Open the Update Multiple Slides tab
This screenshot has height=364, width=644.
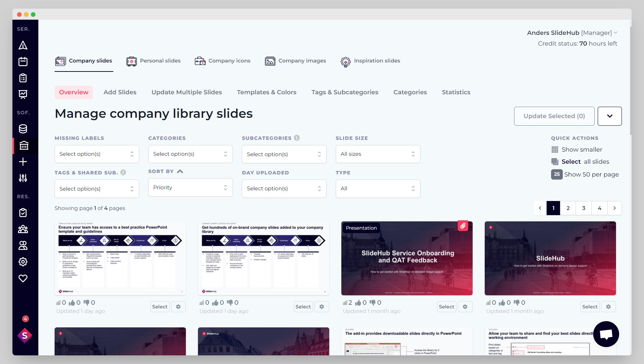click(187, 92)
